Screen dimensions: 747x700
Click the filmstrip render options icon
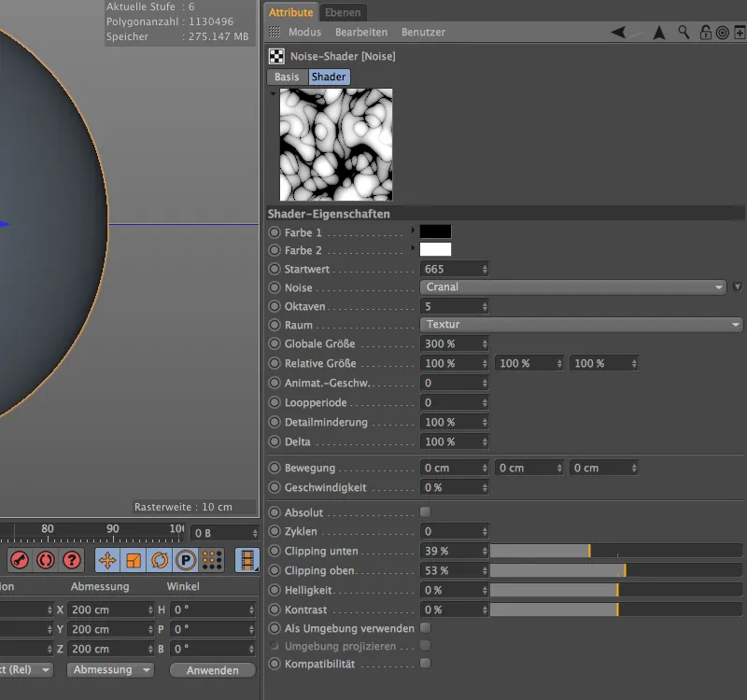tap(247, 560)
